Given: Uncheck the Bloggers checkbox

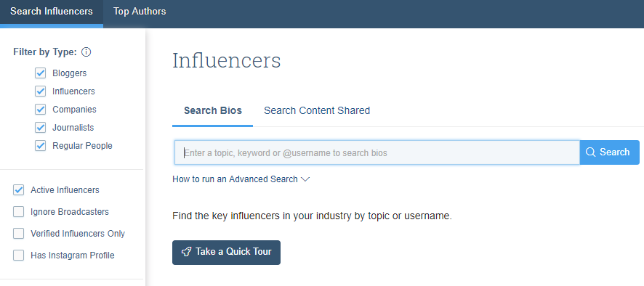Looking at the screenshot, I should [40, 73].
